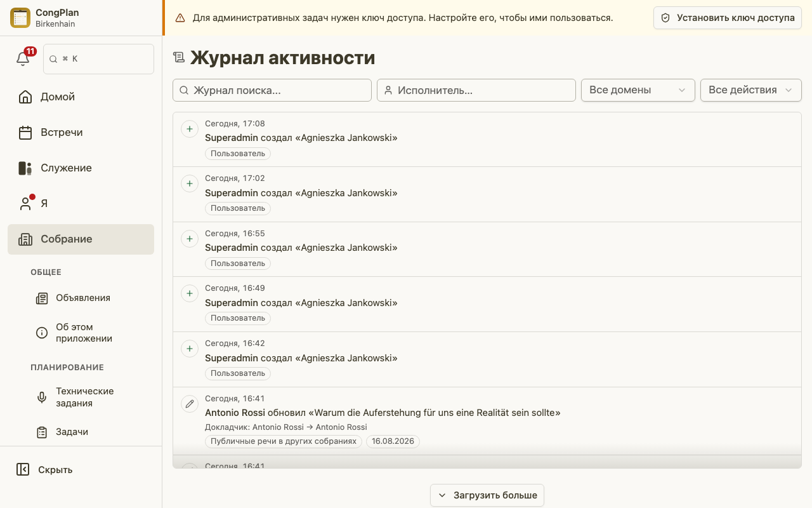Open Задачи page
Screen dimensions: 812x508
(91, 432)
